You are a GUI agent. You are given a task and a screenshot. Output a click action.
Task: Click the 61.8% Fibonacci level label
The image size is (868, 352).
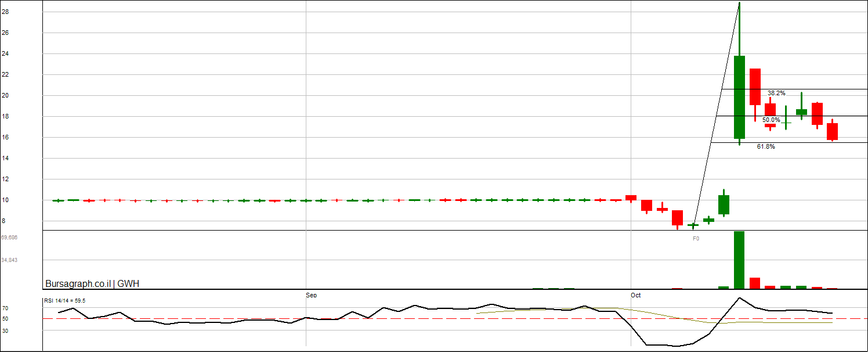[x=766, y=147]
